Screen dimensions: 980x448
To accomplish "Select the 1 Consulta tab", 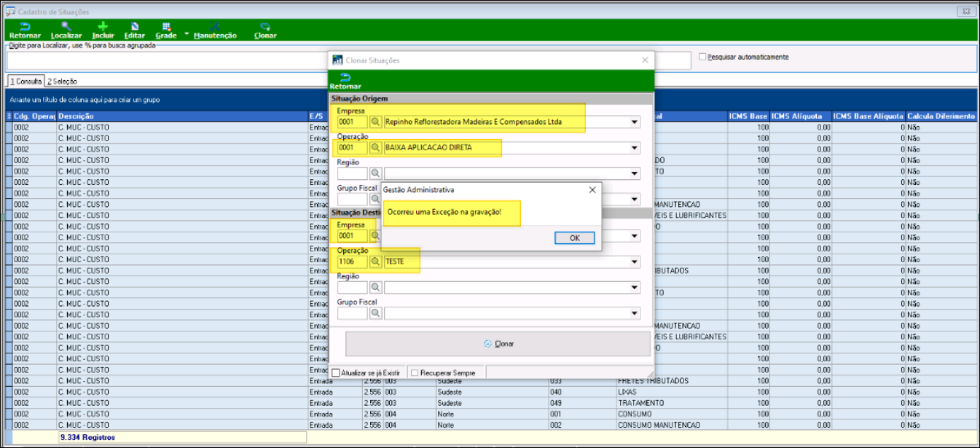I will (x=26, y=82).
